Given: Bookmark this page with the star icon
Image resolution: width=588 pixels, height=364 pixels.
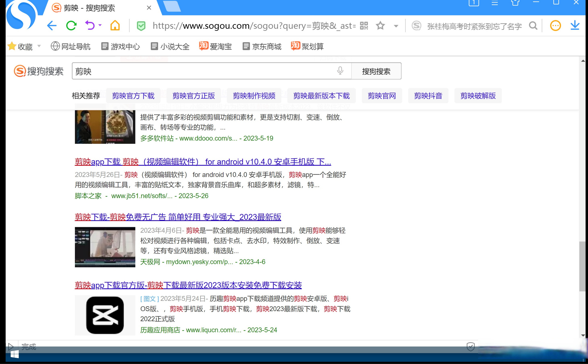Looking at the screenshot, I should [x=380, y=26].
